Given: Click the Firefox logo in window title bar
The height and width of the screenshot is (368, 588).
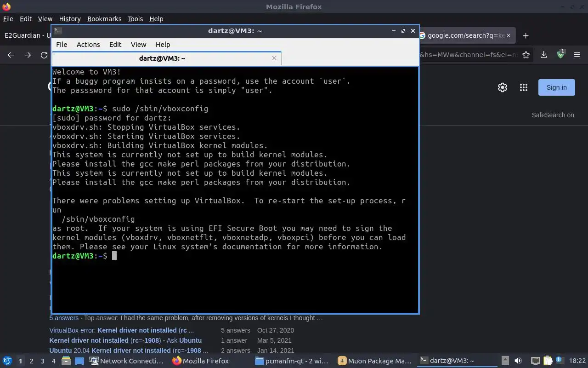Looking at the screenshot, I should [x=6, y=6].
